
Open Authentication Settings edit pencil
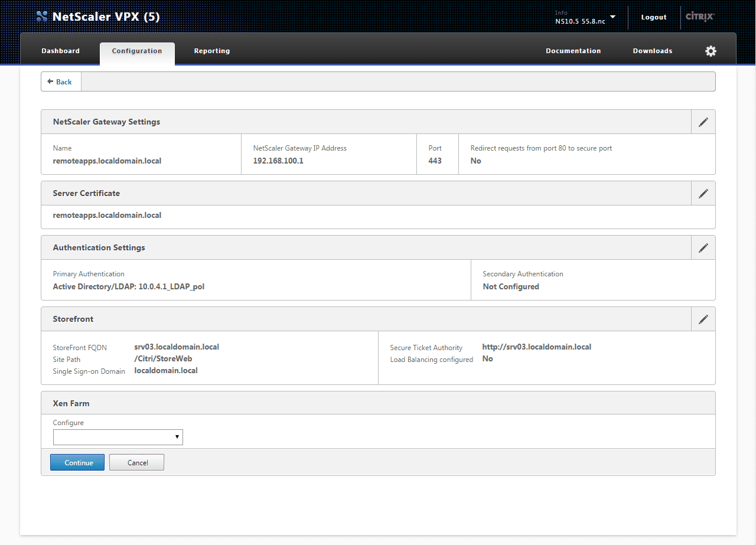click(703, 248)
